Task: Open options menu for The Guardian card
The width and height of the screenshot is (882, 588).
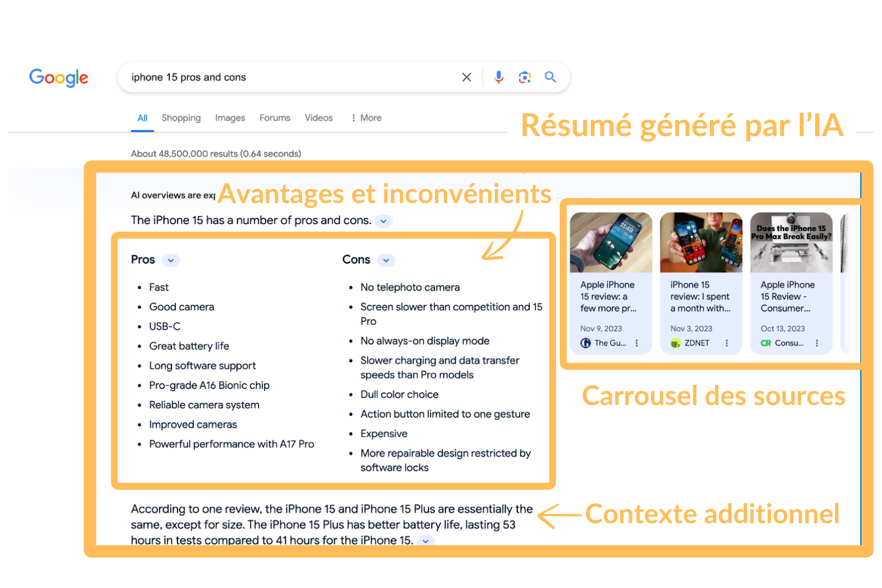Action: 636,343
